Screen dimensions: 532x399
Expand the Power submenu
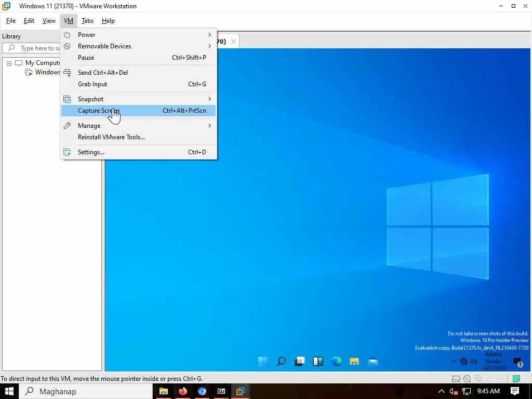pyautogui.click(x=138, y=35)
